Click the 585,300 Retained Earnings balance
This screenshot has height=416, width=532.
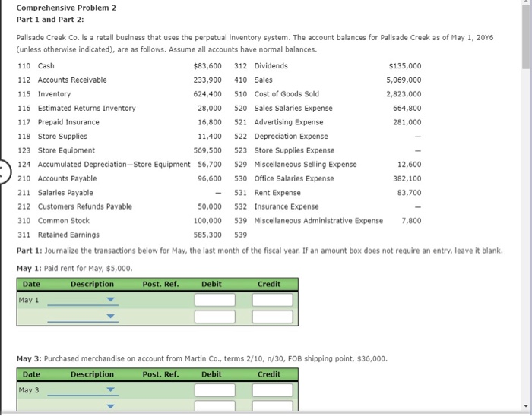[x=207, y=235]
